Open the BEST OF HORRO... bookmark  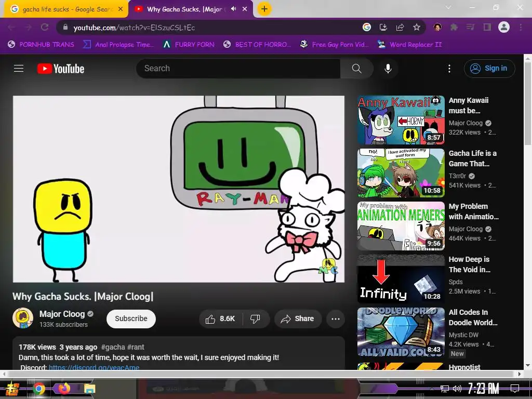257,45
